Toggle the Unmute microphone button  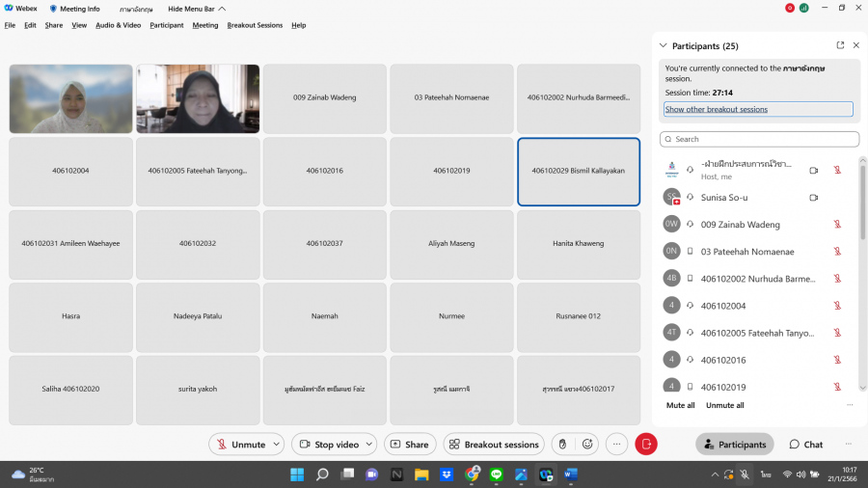(x=240, y=445)
